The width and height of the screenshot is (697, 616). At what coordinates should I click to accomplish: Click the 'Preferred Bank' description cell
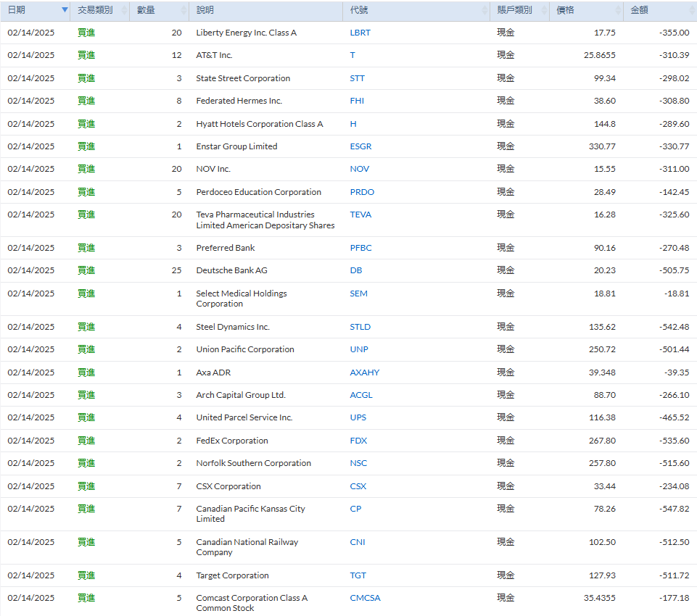click(226, 248)
